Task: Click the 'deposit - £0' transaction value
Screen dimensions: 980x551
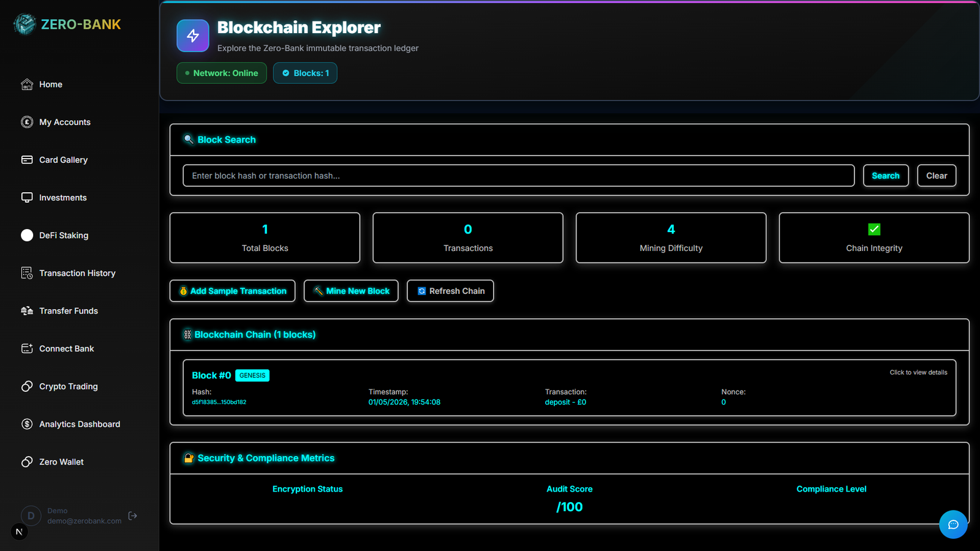Action: click(565, 402)
